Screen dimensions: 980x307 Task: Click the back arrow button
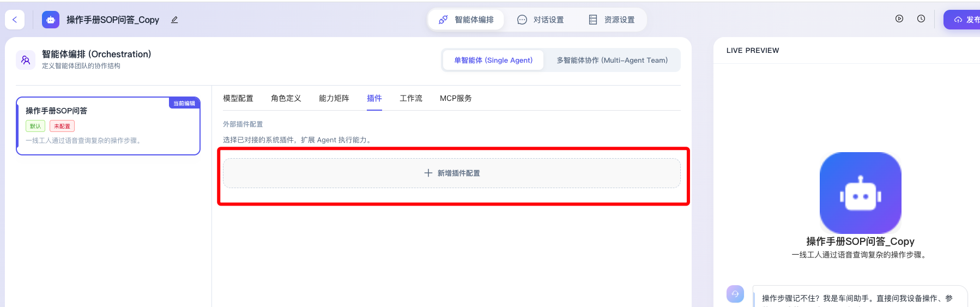tap(15, 20)
